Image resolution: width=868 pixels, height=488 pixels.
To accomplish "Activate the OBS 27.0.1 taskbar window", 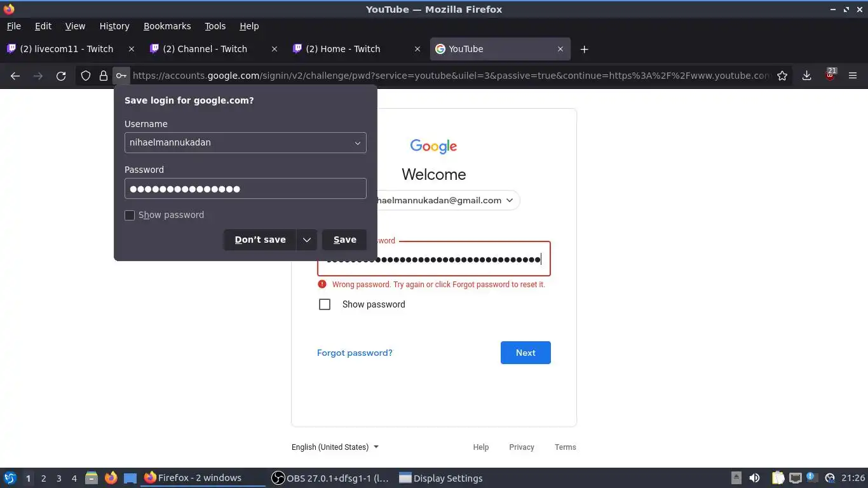I will [x=330, y=478].
